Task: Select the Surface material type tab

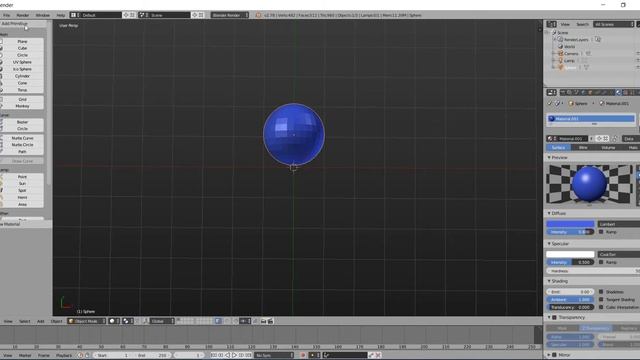Action: coord(558,148)
